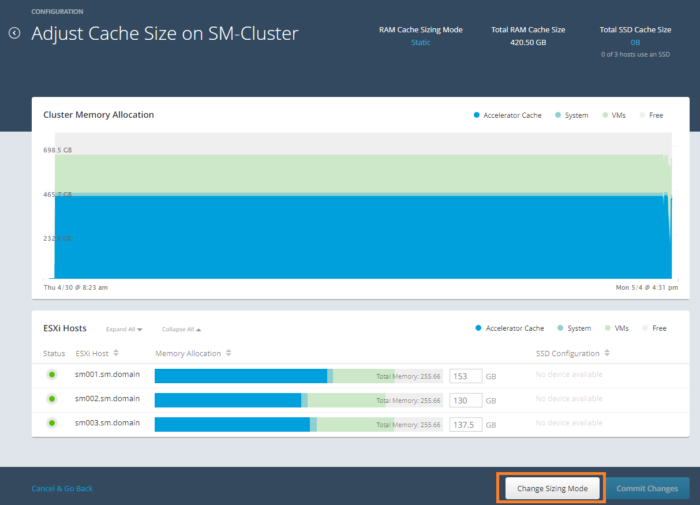700x505 pixels.
Task: Select host sm002.sm.domain
Action: pos(107,398)
